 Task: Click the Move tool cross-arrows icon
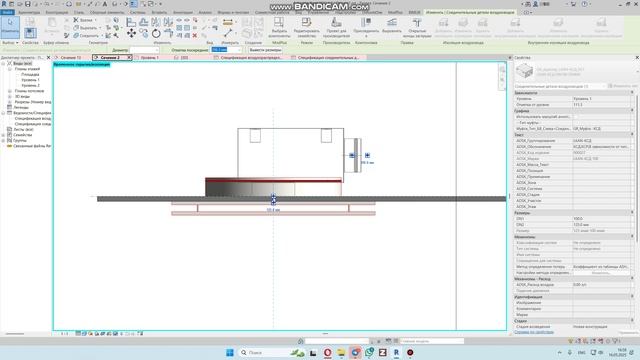pos(131,33)
